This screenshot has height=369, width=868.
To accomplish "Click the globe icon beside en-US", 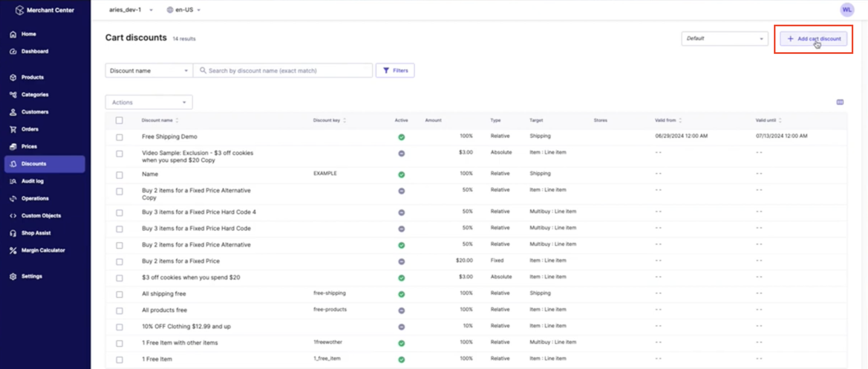I will coord(170,10).
